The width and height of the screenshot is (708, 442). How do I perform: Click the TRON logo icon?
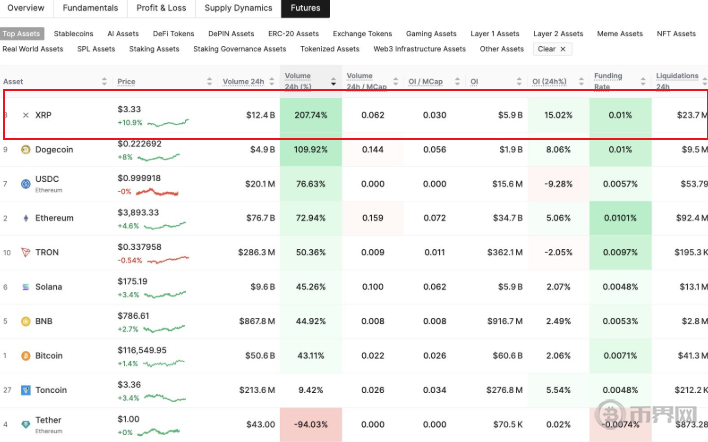[x=26, y=252]
